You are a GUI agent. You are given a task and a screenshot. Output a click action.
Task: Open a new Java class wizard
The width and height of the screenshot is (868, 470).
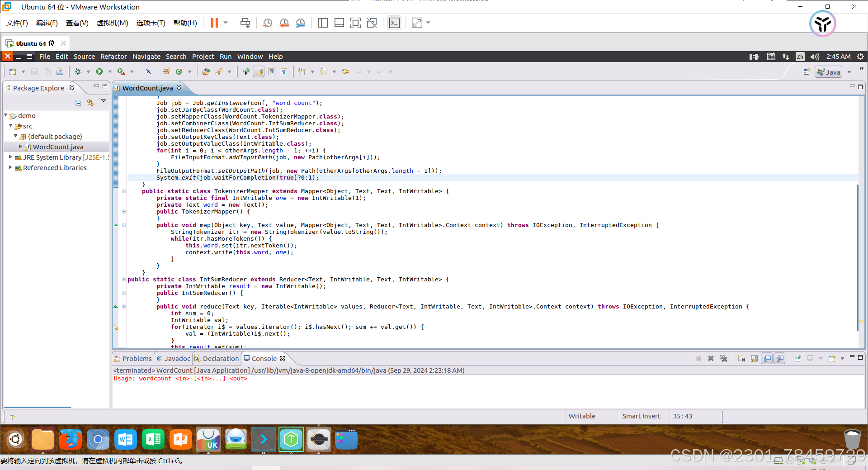click(179, 71)
